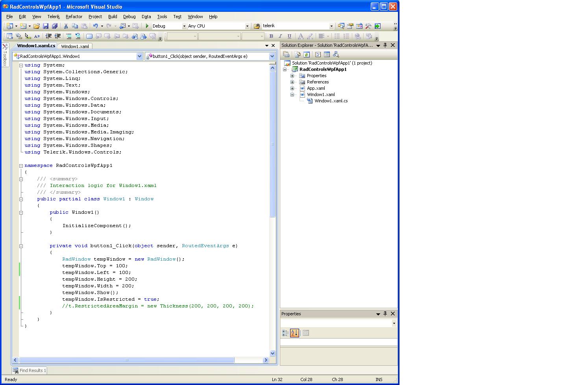Select the App.xaml file in Solution Explorer
Image resolution: width=588 pixels, height=385 pixels.
click(x=316, y=88)
